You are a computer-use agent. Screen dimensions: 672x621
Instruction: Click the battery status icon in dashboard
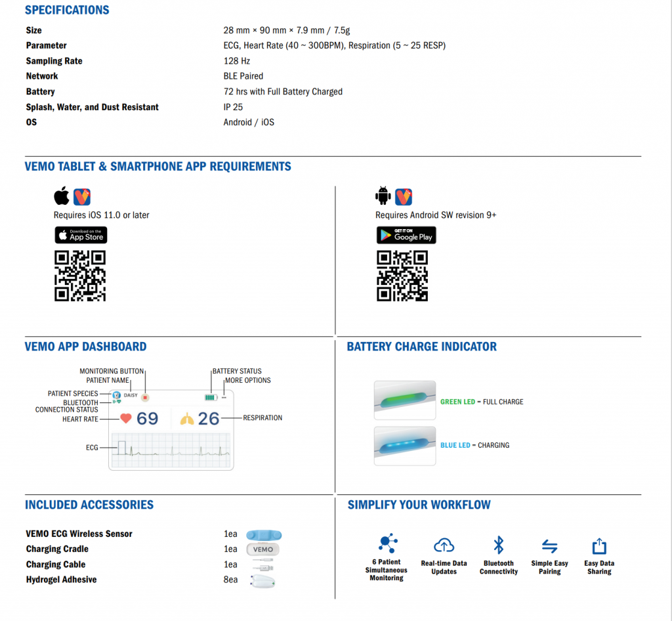click(211, 397)
